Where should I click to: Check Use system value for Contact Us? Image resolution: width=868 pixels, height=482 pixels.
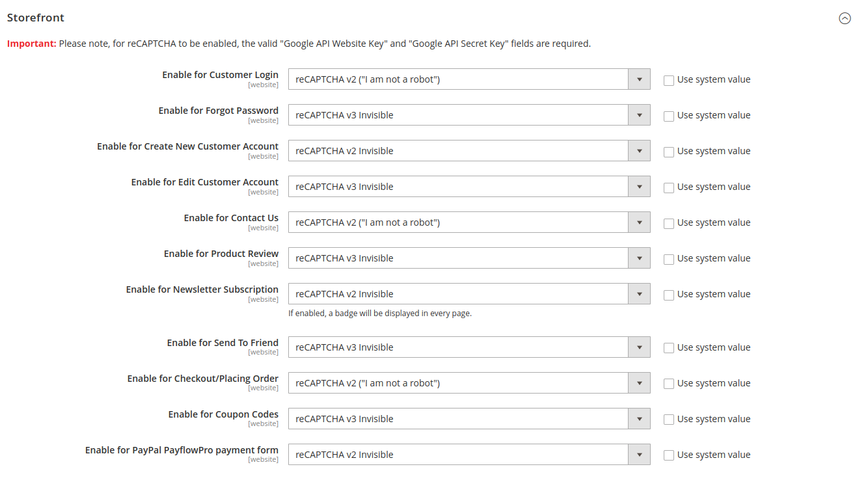point(669,223)
